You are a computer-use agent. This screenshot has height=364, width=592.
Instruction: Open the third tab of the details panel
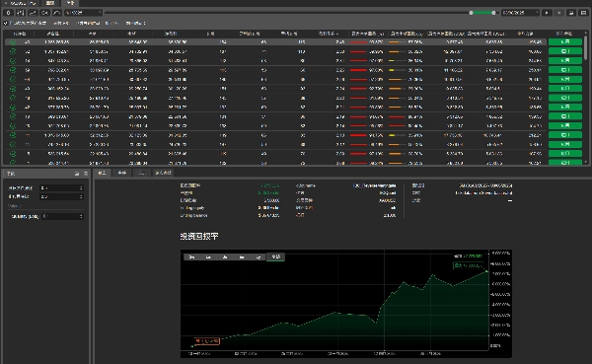[142, 173]
